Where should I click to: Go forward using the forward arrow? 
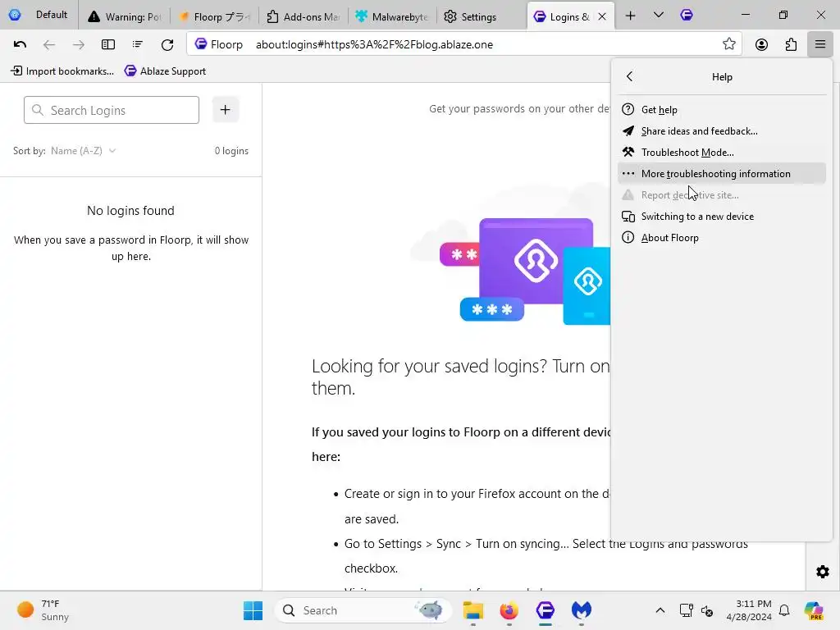point(78,44)
